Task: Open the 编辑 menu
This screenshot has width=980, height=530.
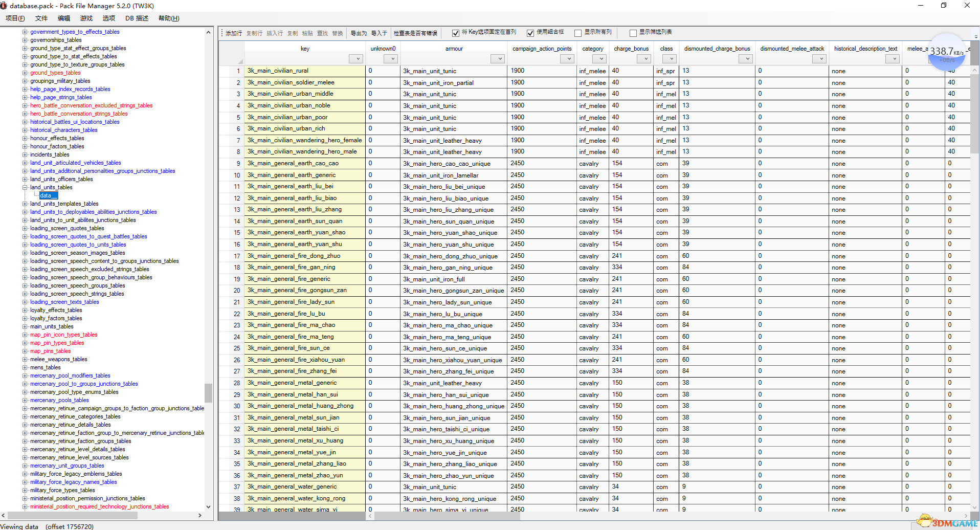Action: (x=64, y=18)
